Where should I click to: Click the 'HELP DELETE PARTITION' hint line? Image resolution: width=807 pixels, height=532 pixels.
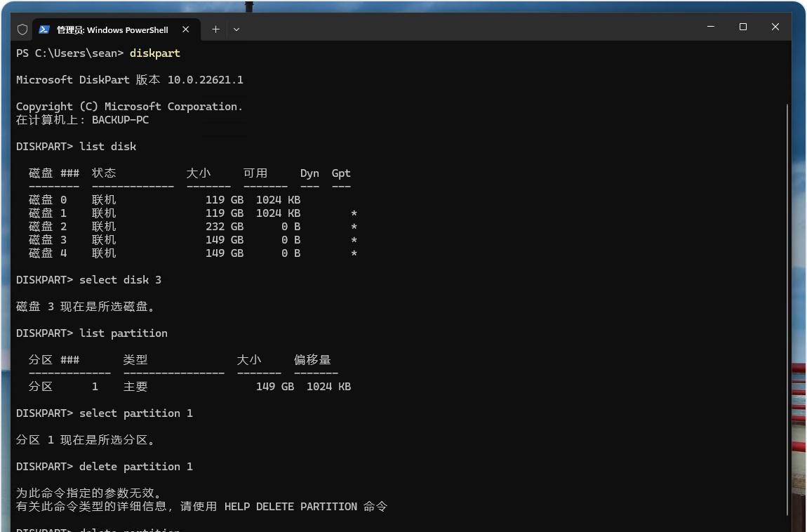click(x=202, y=507)
